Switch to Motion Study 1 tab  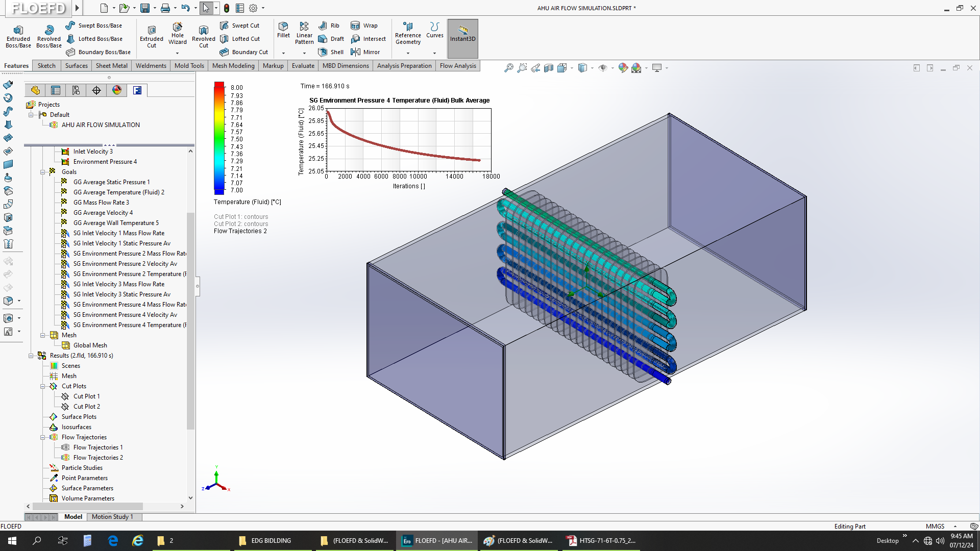click(x=112, y=517)
